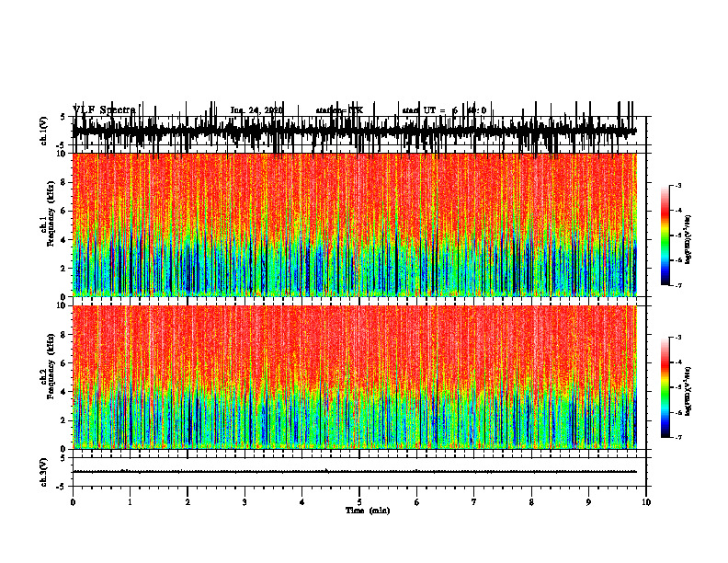The width and height of the screenshot is (728, 563).
Task: Click the -3 tick on ch.1 colorbar
Action: tap(678, 186)
